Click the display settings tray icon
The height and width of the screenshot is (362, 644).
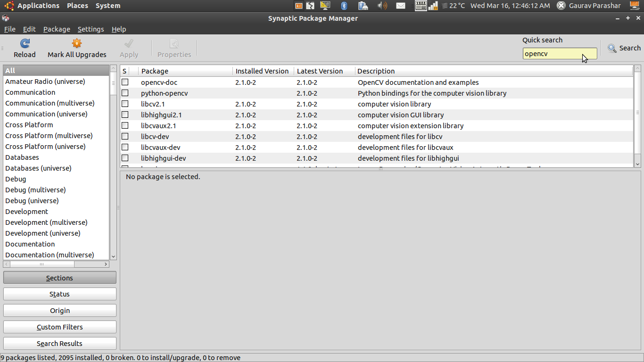(x=325, y=6)
